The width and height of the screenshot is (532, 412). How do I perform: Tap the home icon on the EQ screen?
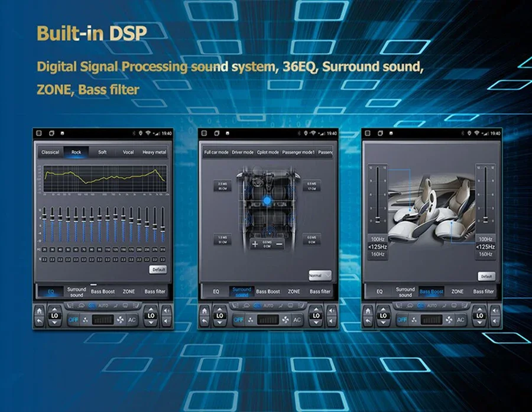tap(40, 310)
